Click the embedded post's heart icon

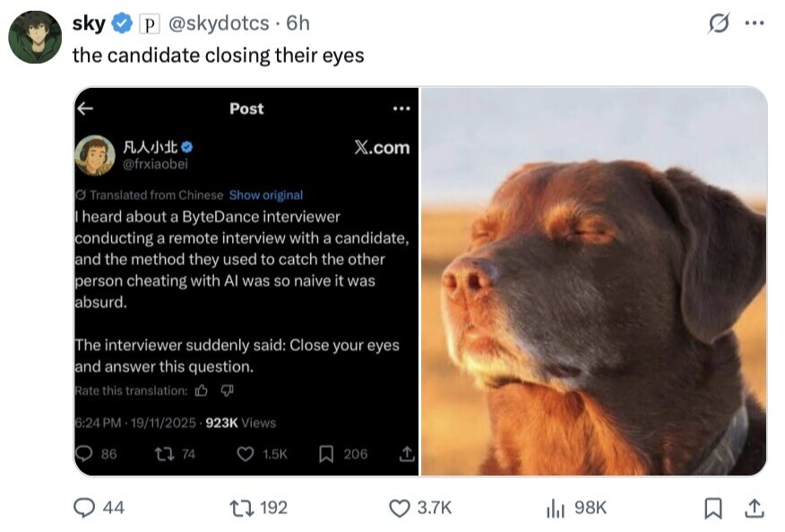246,454
